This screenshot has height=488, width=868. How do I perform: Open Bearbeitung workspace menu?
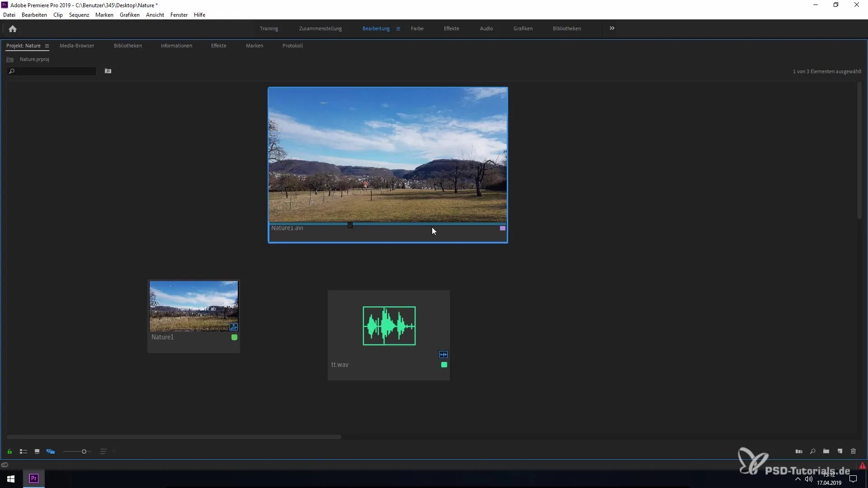tap(398, 28)
